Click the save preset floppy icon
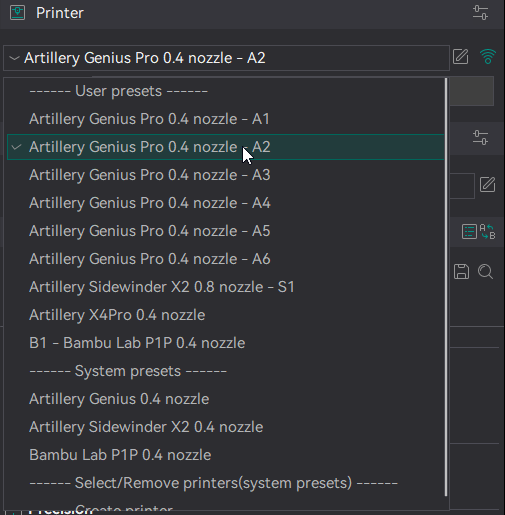The image size is (505, 515). click(461, 271)
